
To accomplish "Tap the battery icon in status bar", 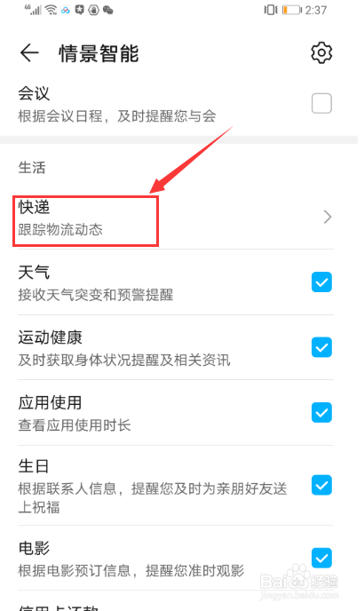I will pos(292,10).
